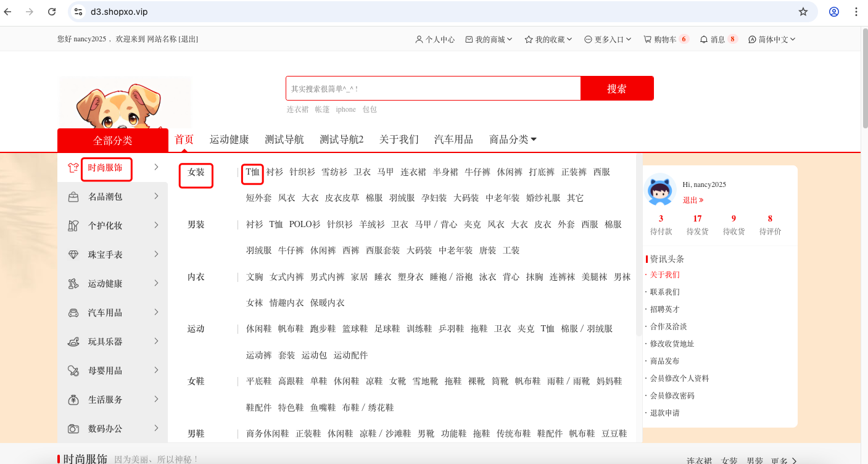Click the puppy site logo
The image size is (868, 464).
pos(125,104)
